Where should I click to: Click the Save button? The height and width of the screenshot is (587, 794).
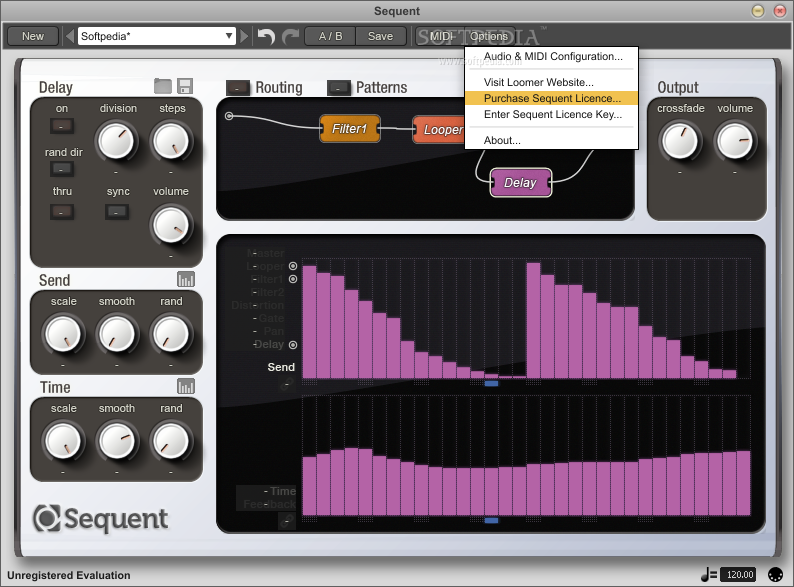point(380,36)
